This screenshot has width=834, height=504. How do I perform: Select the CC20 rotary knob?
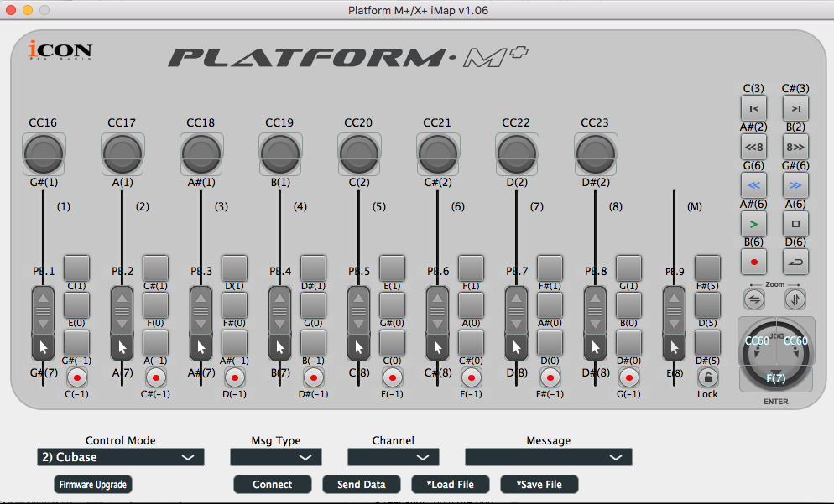tap(359, 154)
